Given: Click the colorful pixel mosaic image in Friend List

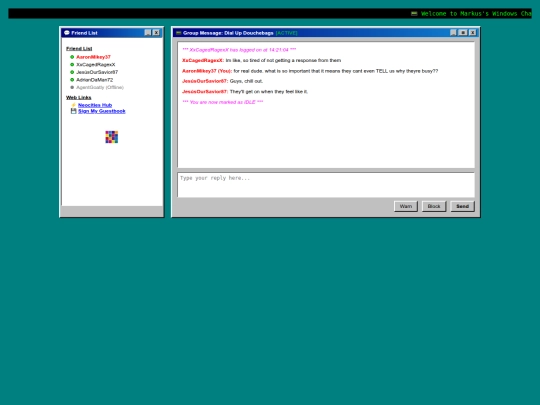Looking at the screenshot, I should tap(112, 137).
